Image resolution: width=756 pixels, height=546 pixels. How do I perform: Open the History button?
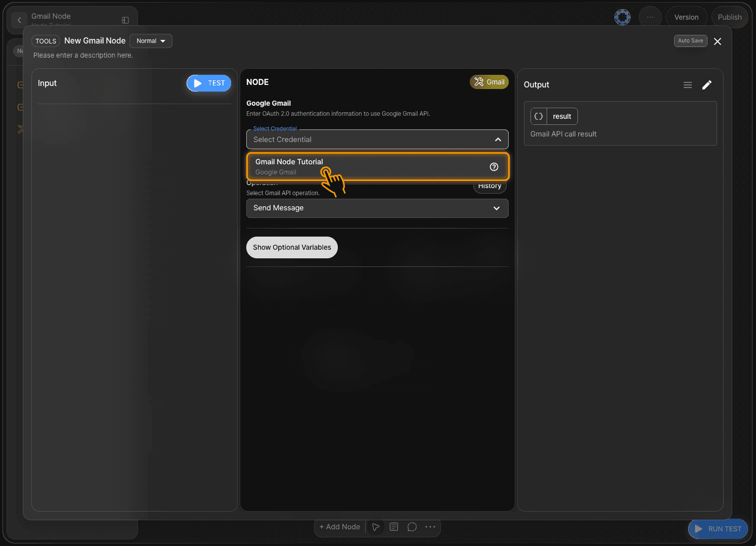click(490, 187)
